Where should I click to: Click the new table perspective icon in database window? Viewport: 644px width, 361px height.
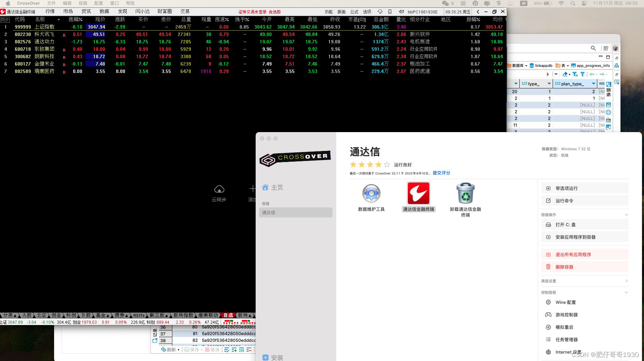(x=606, y=48)
